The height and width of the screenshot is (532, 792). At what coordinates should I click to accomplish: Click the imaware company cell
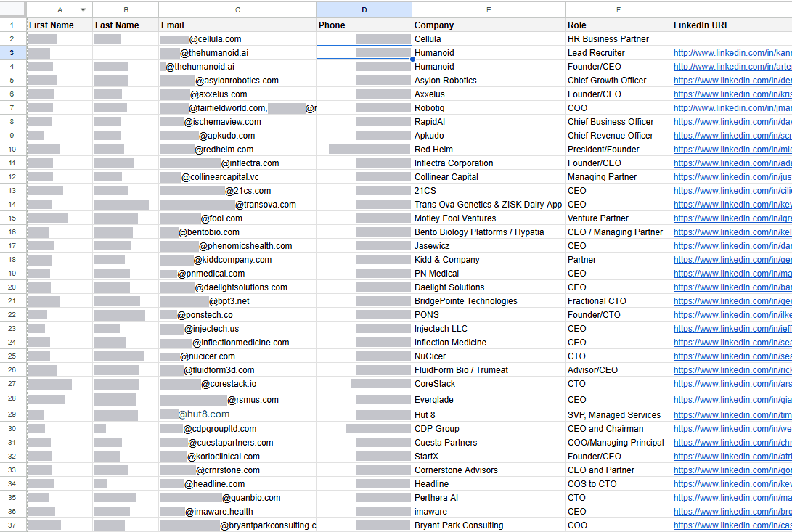click(x=489, y=511)
